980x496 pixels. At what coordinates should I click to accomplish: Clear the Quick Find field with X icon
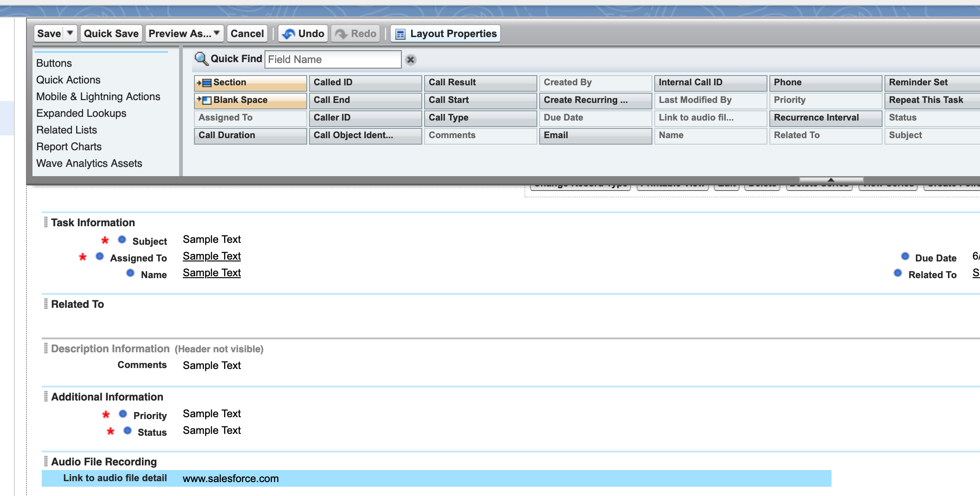[x=411, y=60]
